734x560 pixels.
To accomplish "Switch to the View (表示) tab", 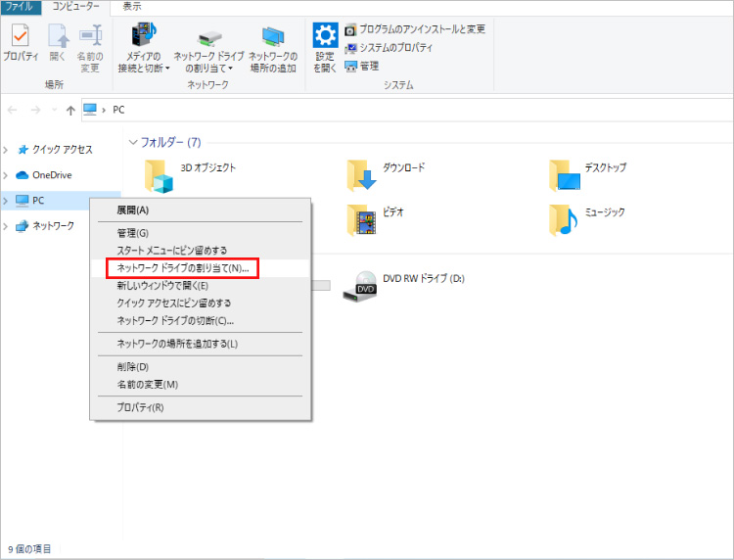I will point(132,7).
